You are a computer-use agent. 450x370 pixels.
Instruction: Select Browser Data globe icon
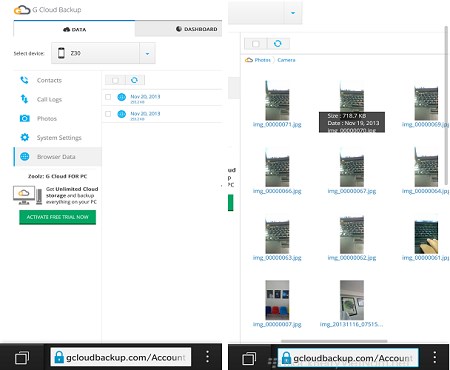(25, 156)
